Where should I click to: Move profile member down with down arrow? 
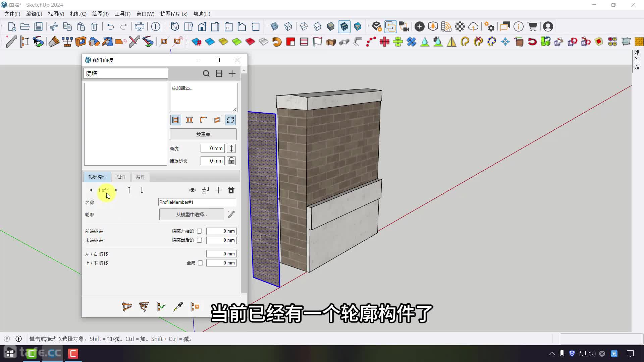pos(142,190)
